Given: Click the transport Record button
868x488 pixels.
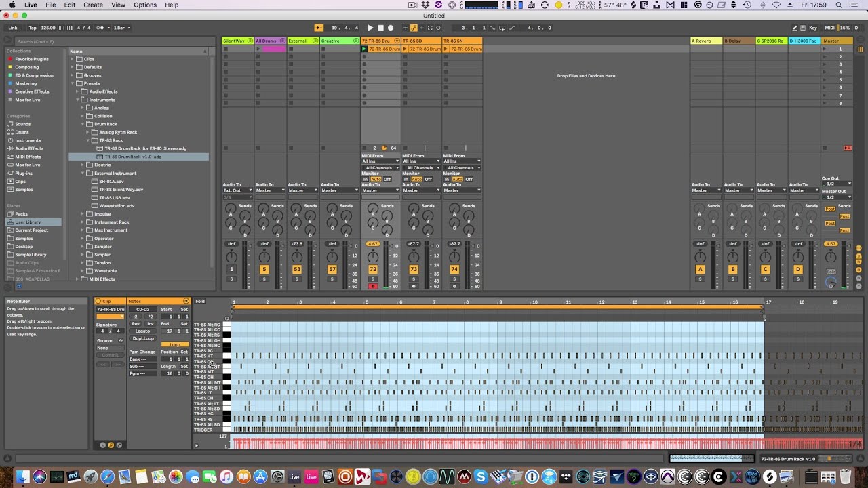Looking at the screenshot, I should point(391,28).
